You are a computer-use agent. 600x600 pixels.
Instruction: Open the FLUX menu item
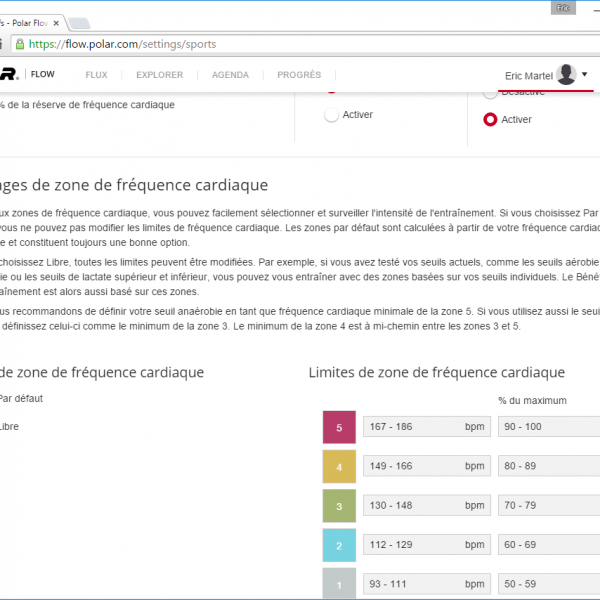tap(96, 75)
